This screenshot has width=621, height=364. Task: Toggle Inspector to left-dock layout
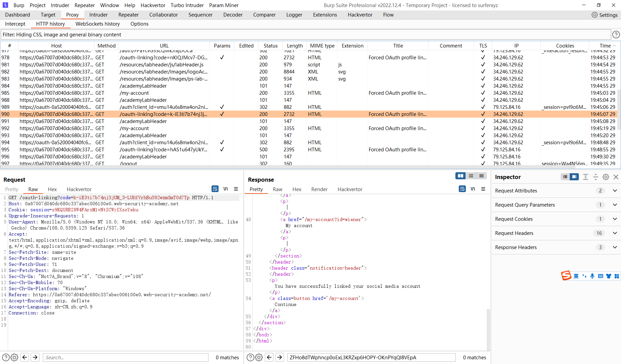[565, 177]
